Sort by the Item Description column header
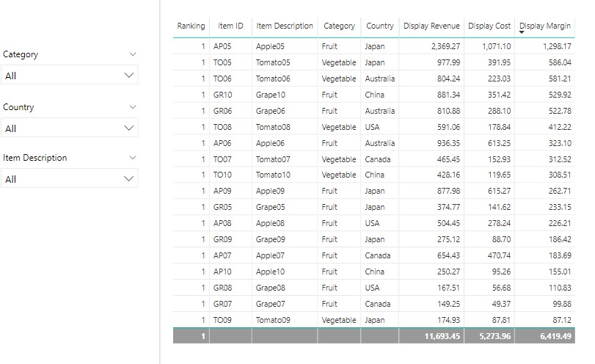The image size is (595, 364). click(x=285, y=26)
